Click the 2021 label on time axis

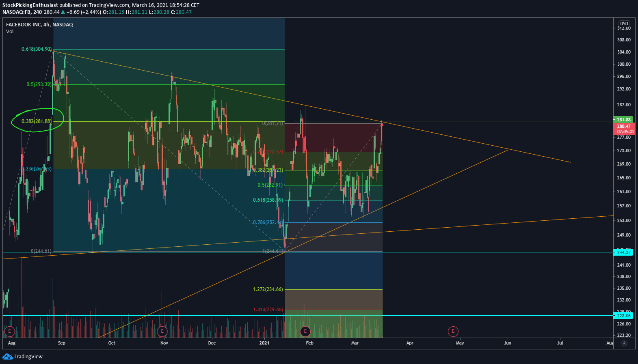[264, 343]
